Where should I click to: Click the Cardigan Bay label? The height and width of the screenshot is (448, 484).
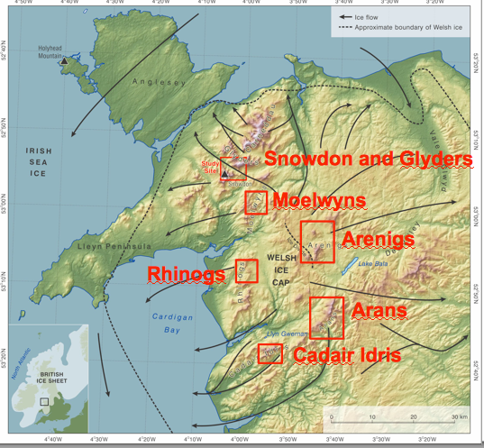click(172, 324)
